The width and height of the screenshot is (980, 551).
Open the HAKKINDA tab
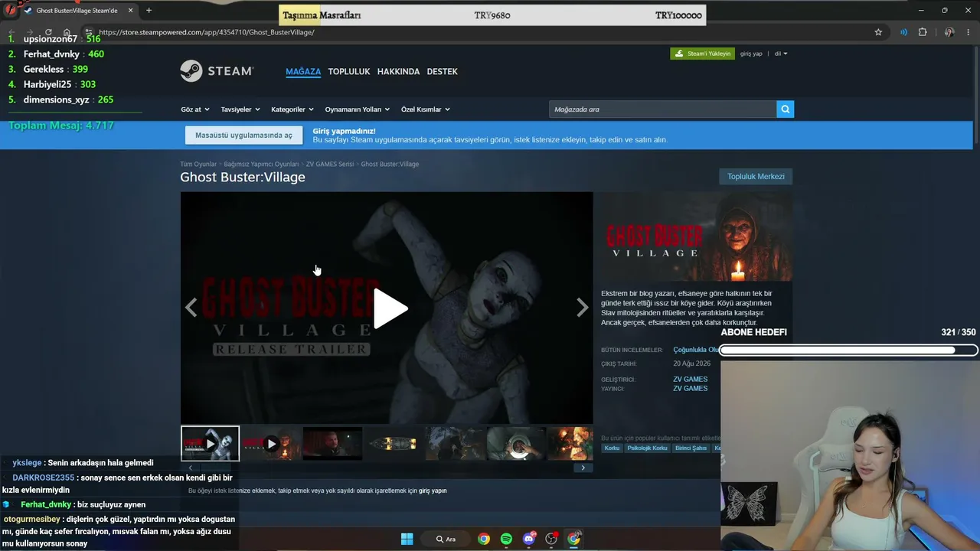[x=399, y=71]
